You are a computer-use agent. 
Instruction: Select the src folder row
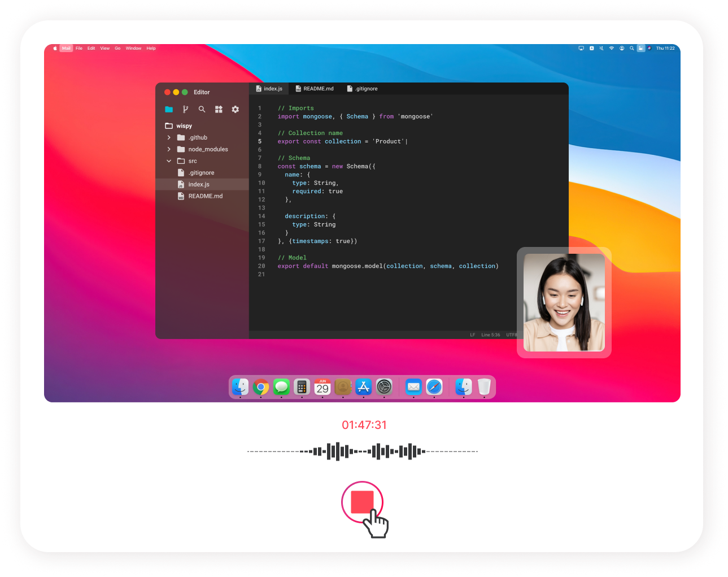[202, 161]
